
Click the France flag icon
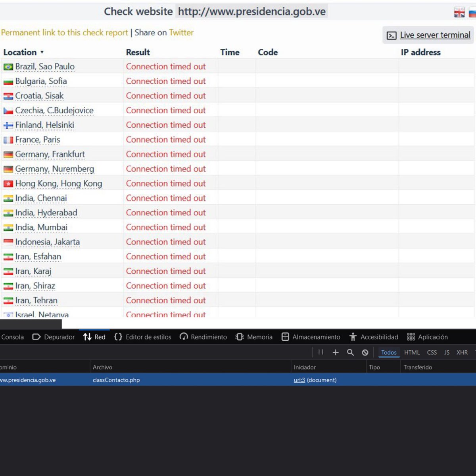(8, 140)
